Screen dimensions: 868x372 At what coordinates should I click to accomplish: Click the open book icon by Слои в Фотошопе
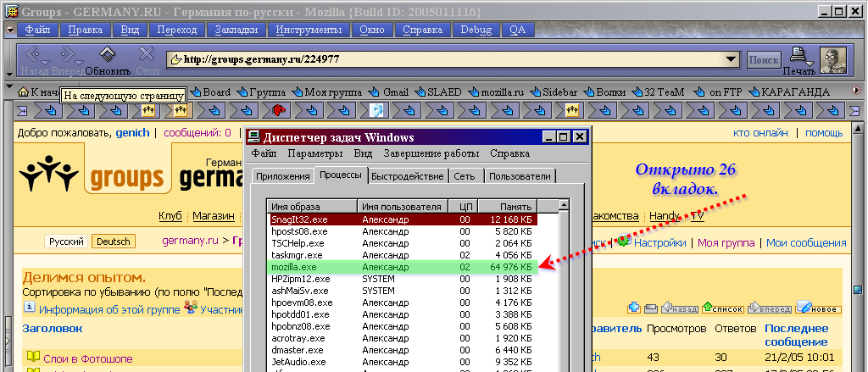click(x=34, y=357)
